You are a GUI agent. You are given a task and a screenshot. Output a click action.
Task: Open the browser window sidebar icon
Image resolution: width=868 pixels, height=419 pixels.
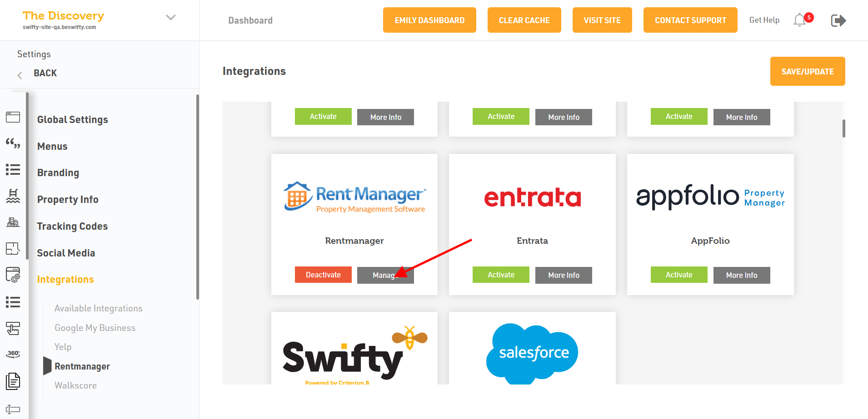(x=13, y=117)
